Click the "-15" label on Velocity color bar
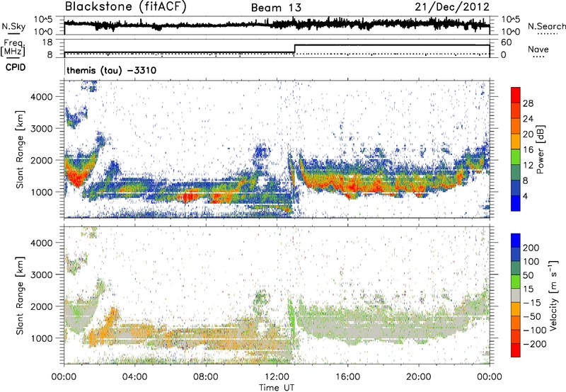This screenshot has width=566, height=392. (532, 302)
